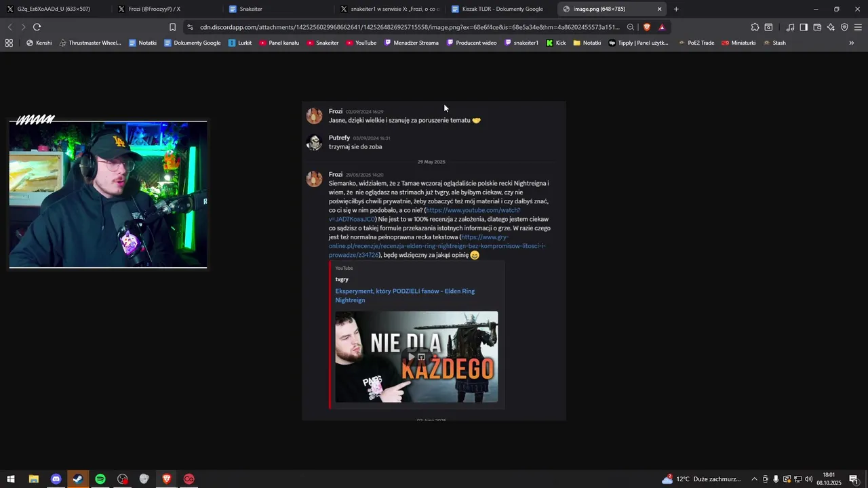Image resolution: width=868 pixels, height=488 pixels.
Task: Open Brave Shields lion icon
Action: [x=647, y=27]
